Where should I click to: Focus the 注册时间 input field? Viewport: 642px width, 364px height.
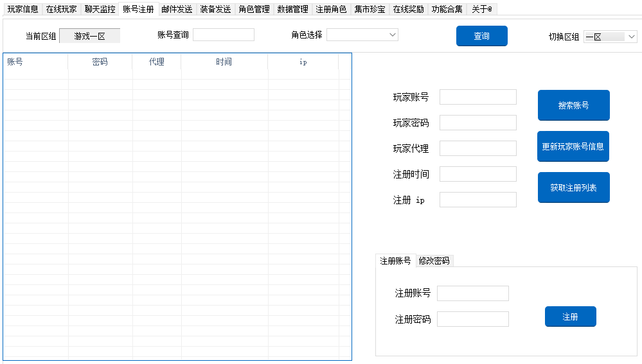[x=478, y=174]
